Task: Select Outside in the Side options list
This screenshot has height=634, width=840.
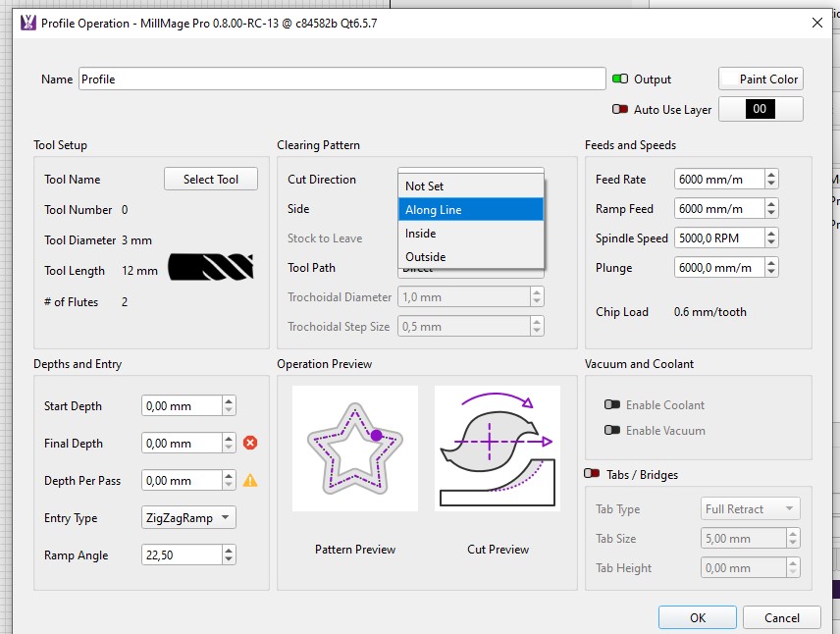Action: [471, 256]
